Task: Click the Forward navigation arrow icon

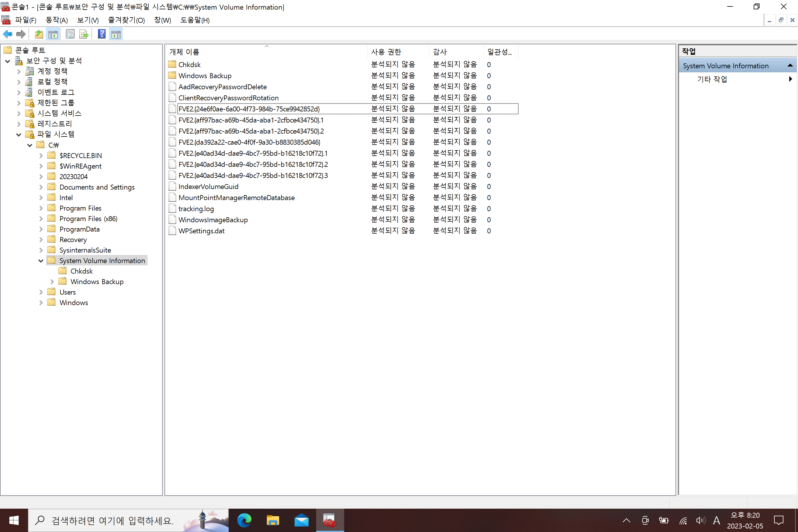Action: click(20, 34)
